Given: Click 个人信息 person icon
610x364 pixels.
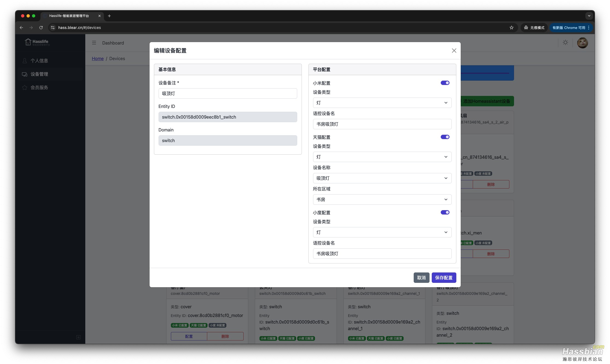Looking at the screenshot, I should pyautogui.click(x=25, y=61).
